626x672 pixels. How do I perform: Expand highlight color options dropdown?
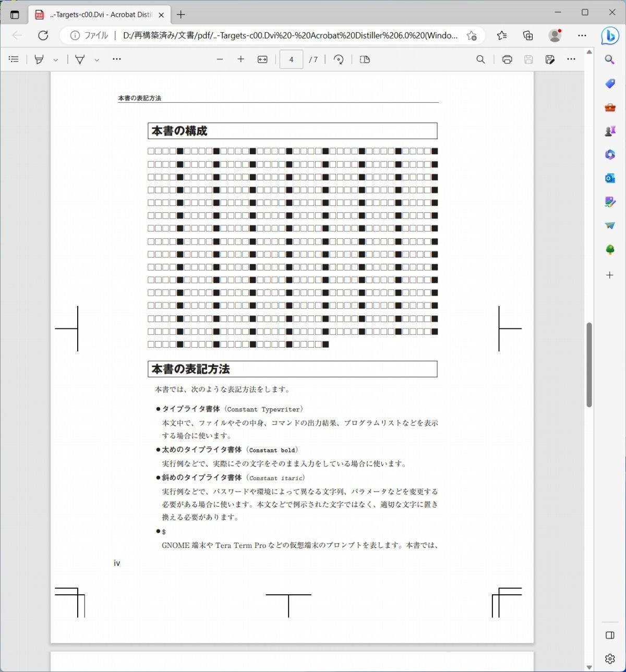pyautogui.click(x=55, y=60)
